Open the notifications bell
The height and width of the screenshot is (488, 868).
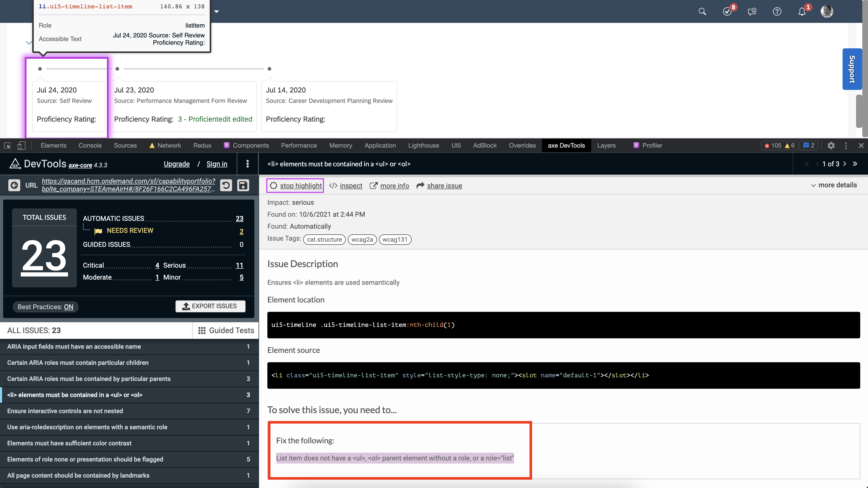pyautogui.click(x=802, y=11)
